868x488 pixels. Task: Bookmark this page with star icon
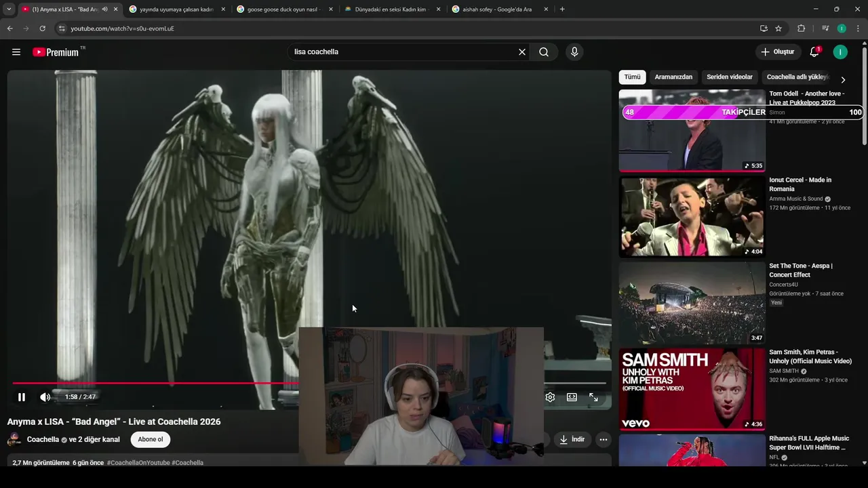coord(778,28)
